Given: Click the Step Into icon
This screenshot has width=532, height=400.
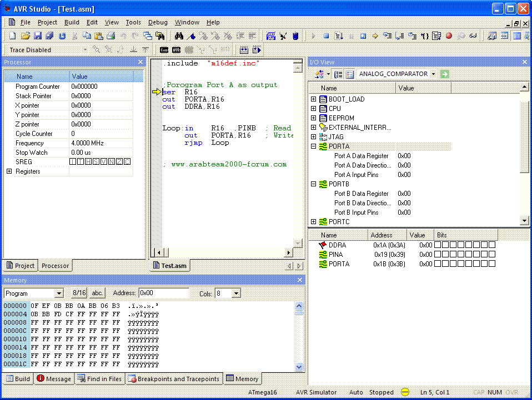Looking at the screenshot, I should point(387,36).
